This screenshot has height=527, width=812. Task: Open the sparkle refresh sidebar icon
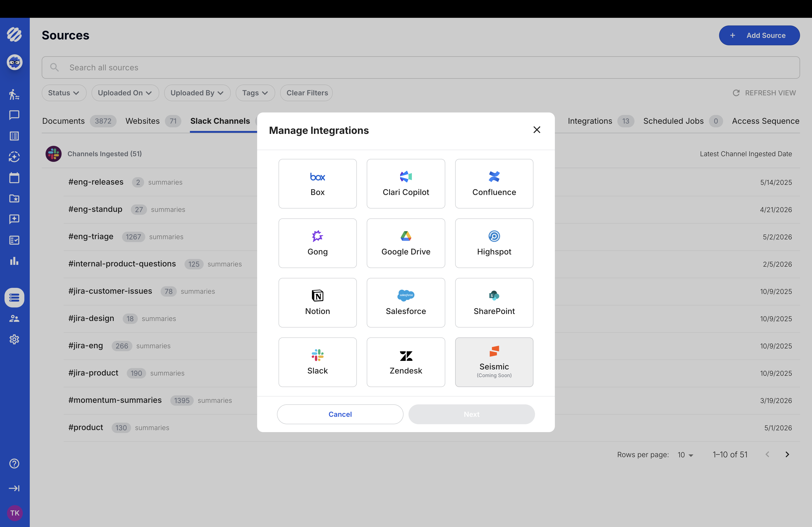point(14,157)
